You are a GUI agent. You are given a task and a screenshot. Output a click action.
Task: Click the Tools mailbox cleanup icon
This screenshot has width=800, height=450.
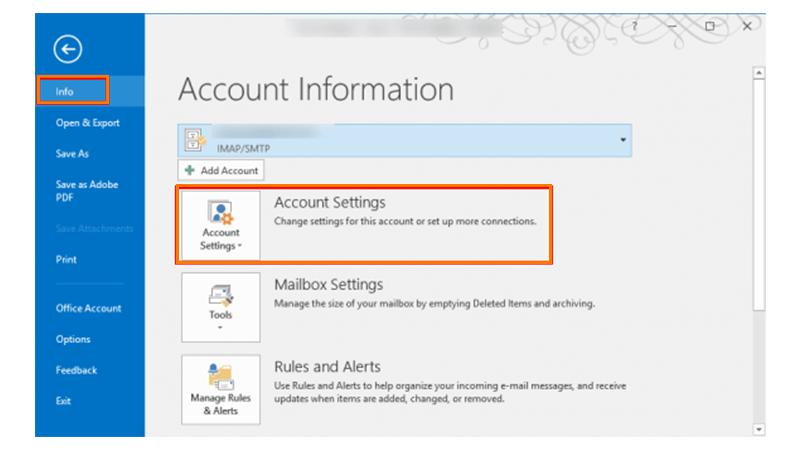tap(221, 295)
